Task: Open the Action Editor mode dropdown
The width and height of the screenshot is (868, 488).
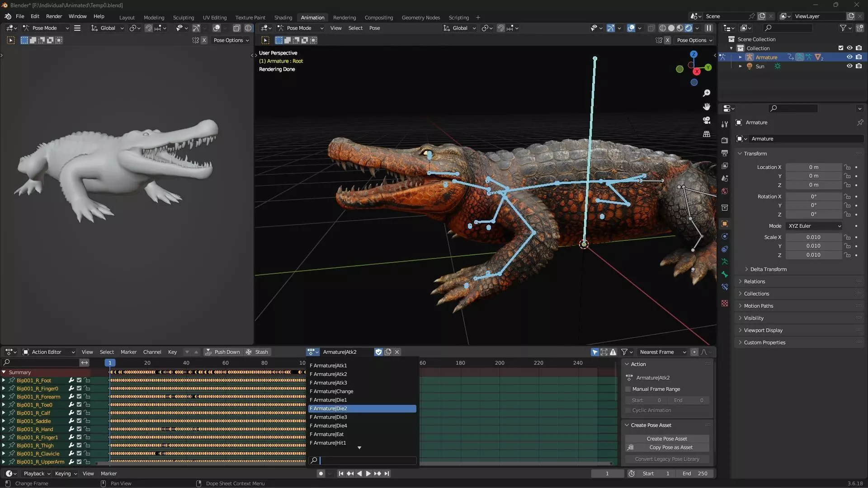Action: pyautogui.click(x=48, y=352)
